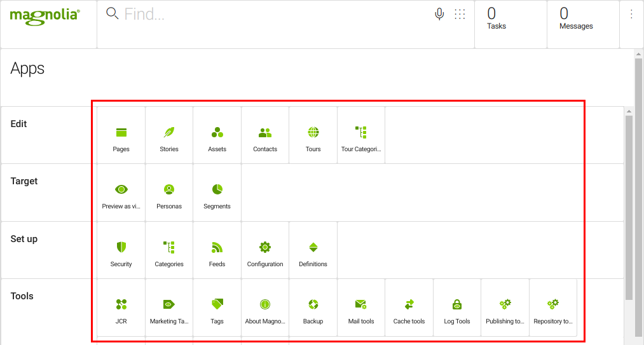Screen dimensions: 644x345
Task: Open the app launcher grid icon
Action: (x=460, y=14)
